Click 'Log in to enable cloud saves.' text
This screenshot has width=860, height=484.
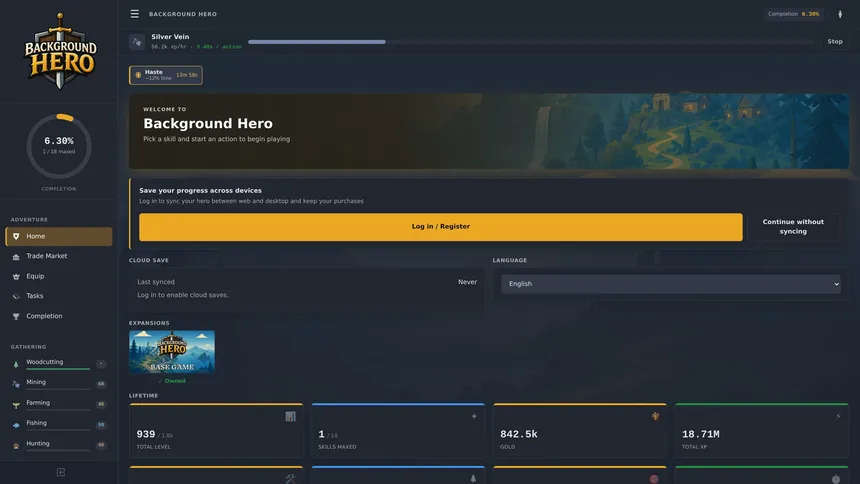click(x=183, y=295)
